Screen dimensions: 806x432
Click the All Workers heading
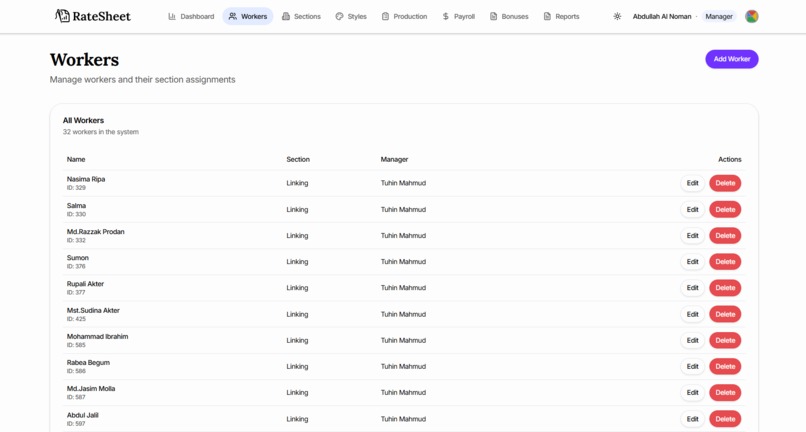click(83, 120)
